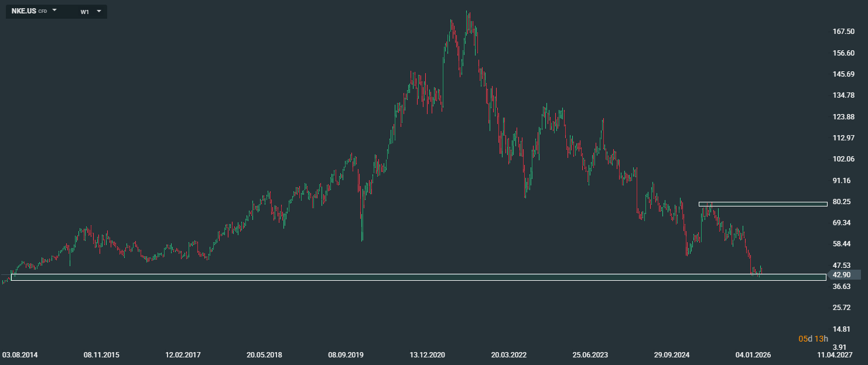868x365 pixels.
Task: Click the W1 timeframe label
Action: 85,11
